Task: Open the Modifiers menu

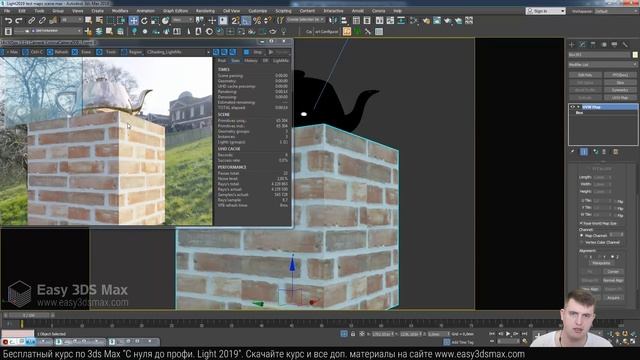Action: [120, 11]
